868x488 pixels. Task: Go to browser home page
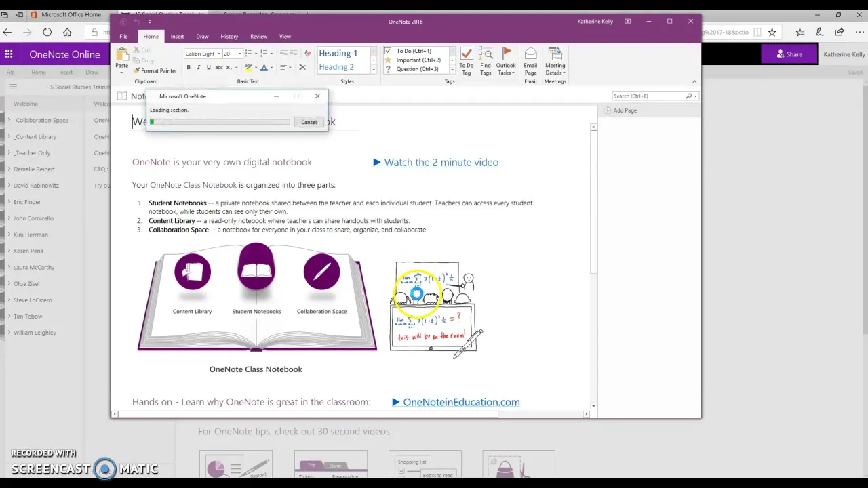[x=67, y=32]
